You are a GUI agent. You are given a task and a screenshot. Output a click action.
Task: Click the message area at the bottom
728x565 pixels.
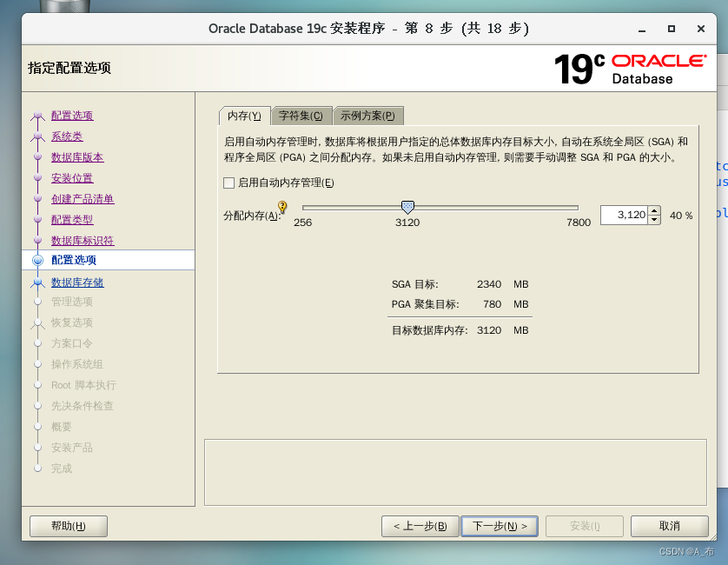click(x=455, y=473)
